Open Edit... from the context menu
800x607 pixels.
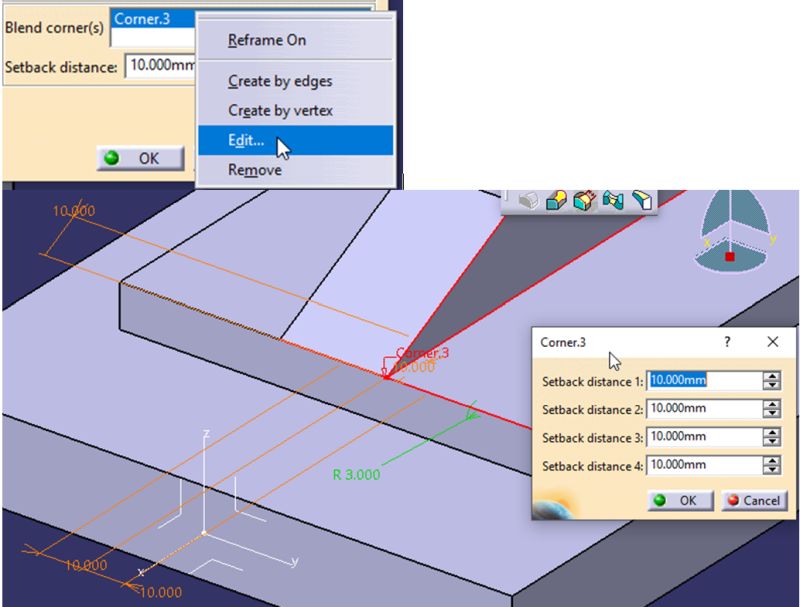(245, 141)
